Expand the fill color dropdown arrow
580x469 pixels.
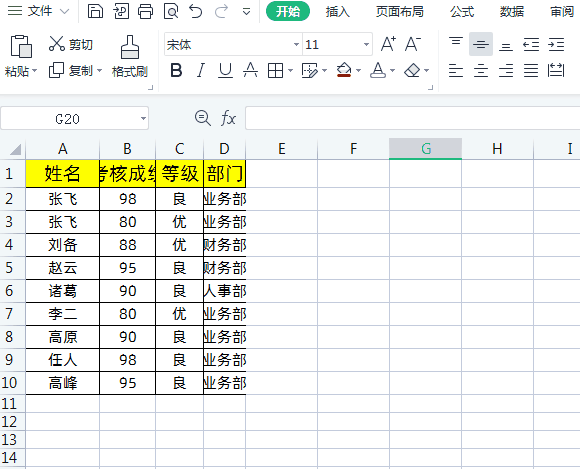tap(358, 70)
